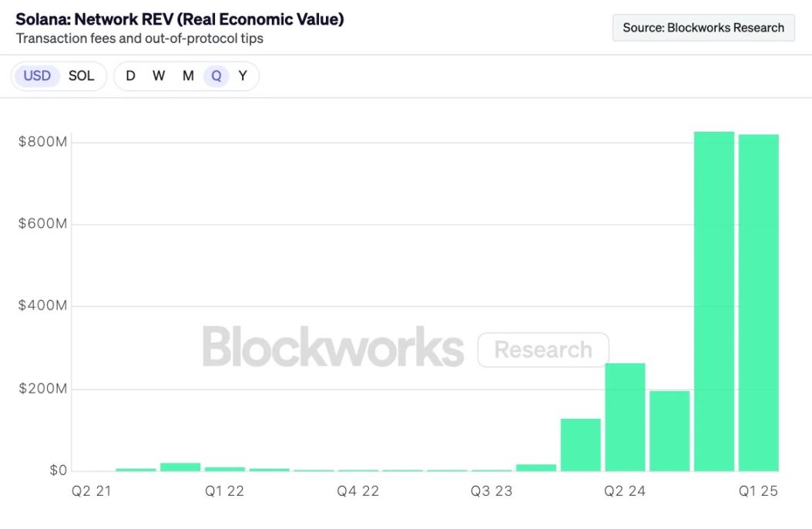The width and height of the screenshot is (812, 529).
Task: Click the Q2 21 x-axis label
Action: (91, 491)
